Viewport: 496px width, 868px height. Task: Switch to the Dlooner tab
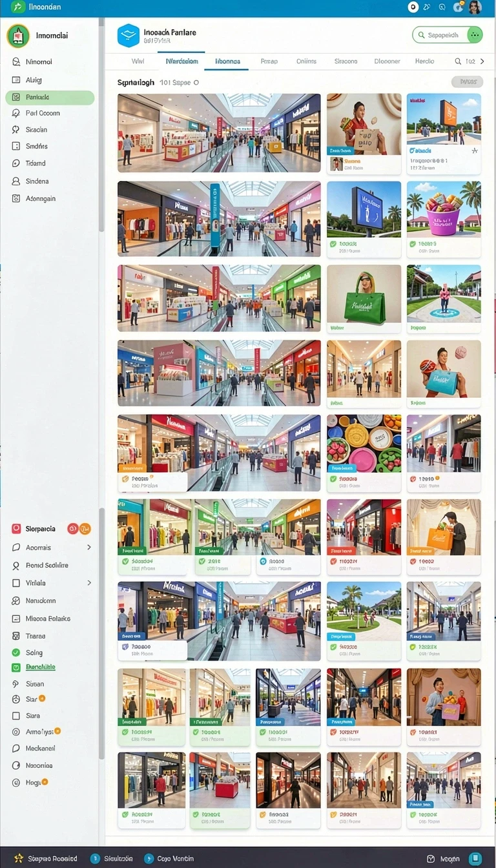(x=387, y=61)
